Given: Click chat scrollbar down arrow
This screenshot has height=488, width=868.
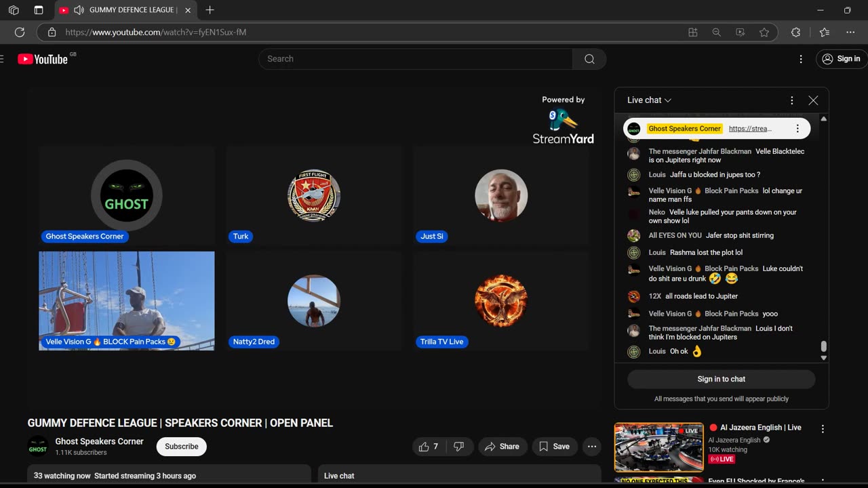Looking at the screenshot, I should pyautogui.click(x=824, y=358).
